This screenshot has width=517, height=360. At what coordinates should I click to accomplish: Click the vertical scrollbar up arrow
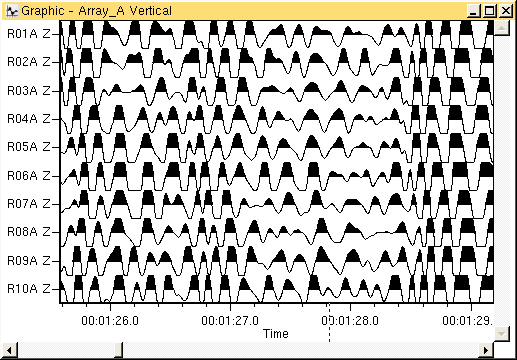501,28
